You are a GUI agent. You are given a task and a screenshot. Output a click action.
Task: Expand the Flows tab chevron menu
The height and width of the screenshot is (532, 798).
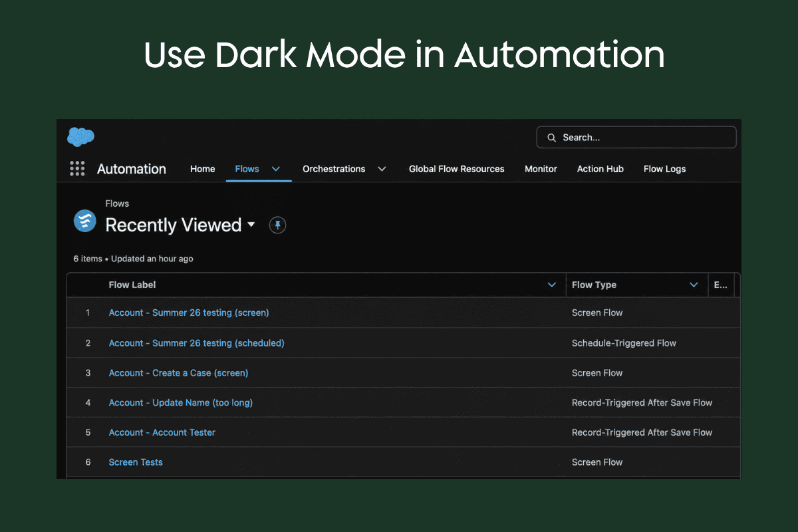click(x=276, y=169)
